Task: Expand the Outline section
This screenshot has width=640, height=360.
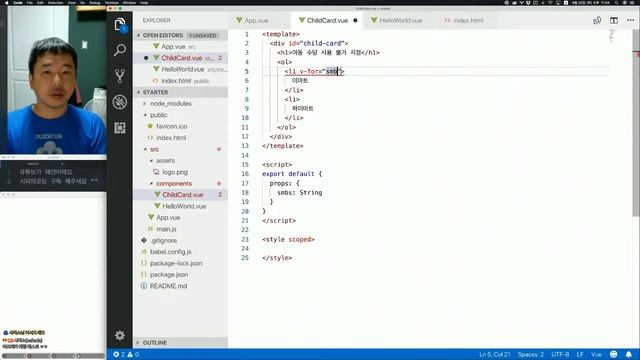Action: (x=180, y=342)
